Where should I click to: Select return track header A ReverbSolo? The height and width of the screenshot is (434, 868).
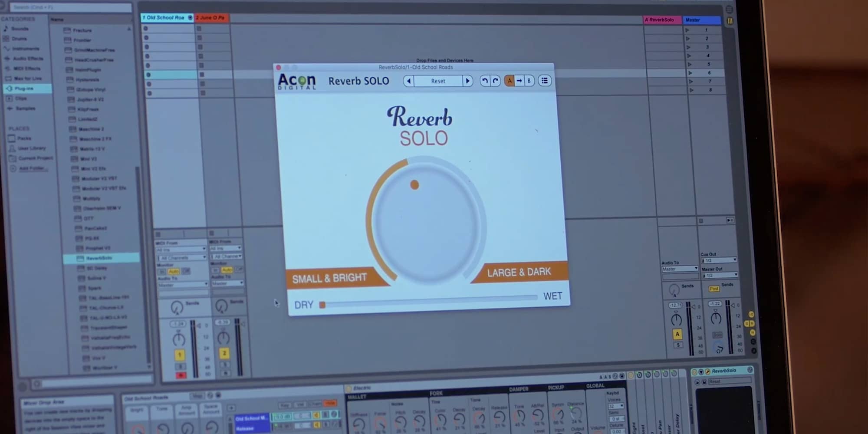click(662, 20)
